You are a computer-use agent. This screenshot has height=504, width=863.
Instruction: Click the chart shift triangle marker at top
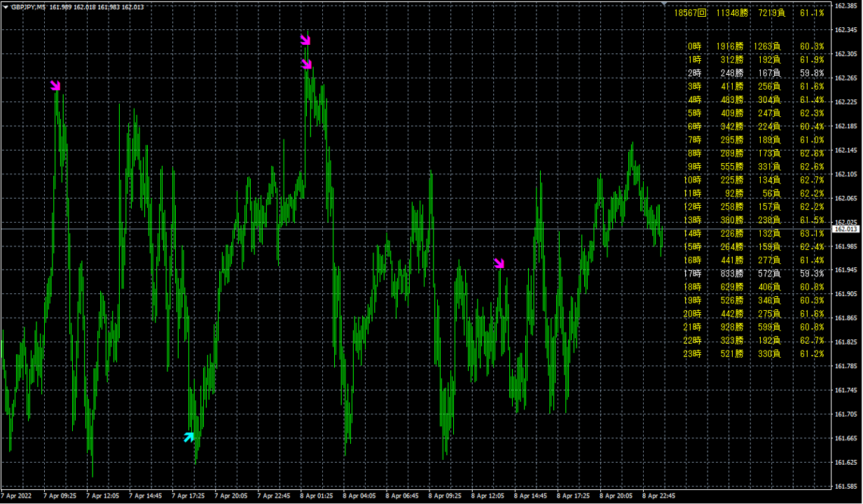coord(665,3)
